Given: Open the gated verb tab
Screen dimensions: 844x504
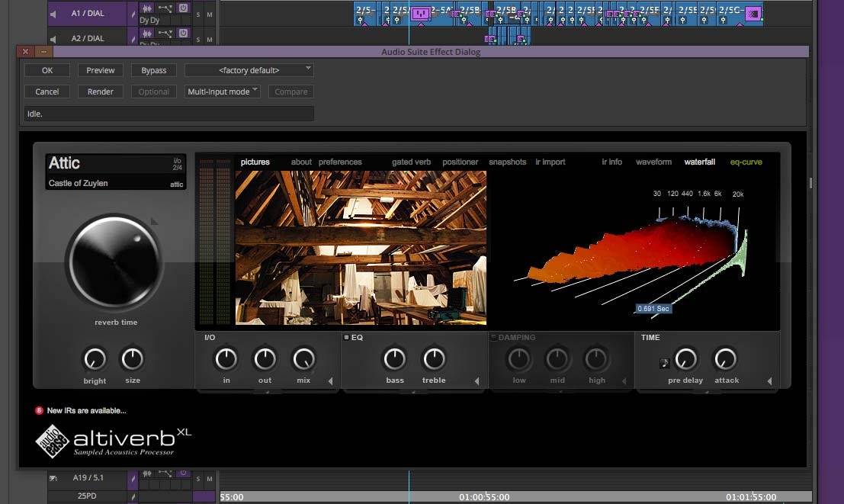Looking at the screenshot, I should point(411,162).
